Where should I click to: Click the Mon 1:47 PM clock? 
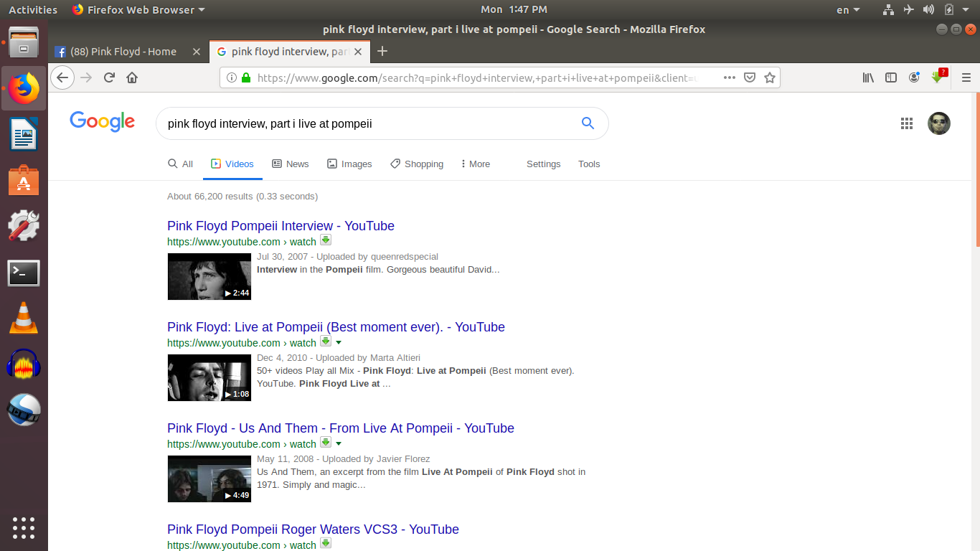tap(514, 9)
